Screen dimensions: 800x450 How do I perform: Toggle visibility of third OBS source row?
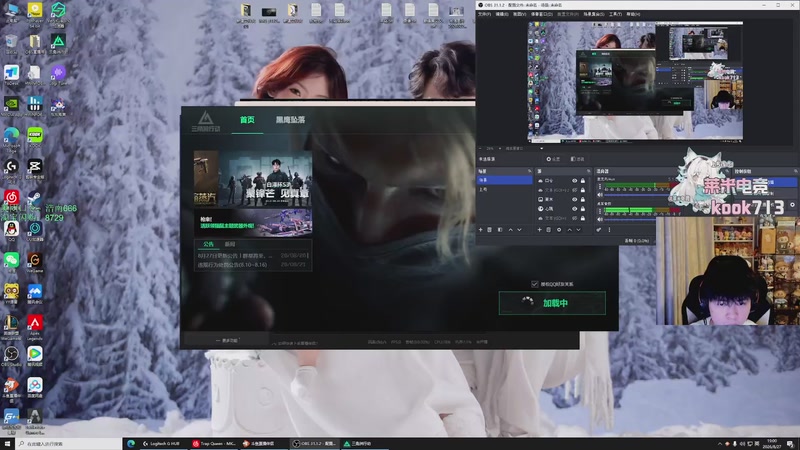pyautogui.click(x=574, y=199)
